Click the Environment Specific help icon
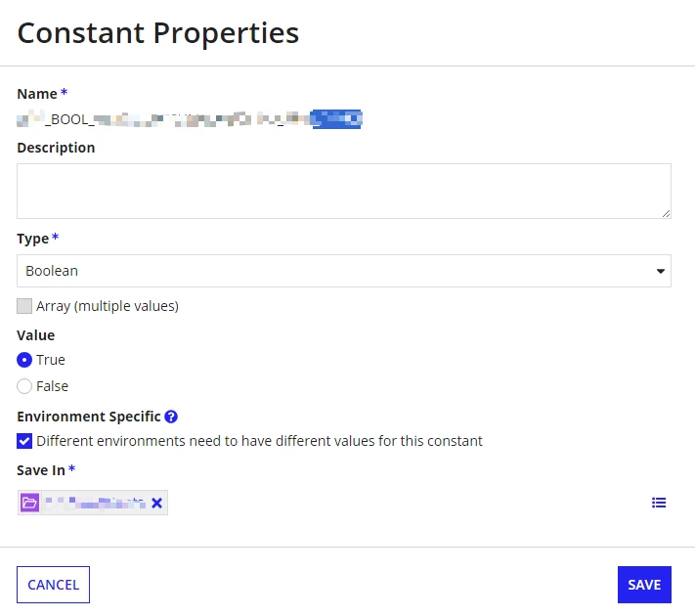Screen dimensions: 695x616 [171, 417]
